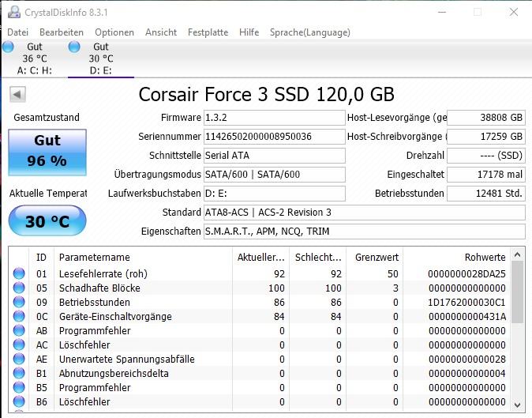This screenshot has width=532, height=418.
Task: Click status orb for row ID AB
Action: coord(19,331)
